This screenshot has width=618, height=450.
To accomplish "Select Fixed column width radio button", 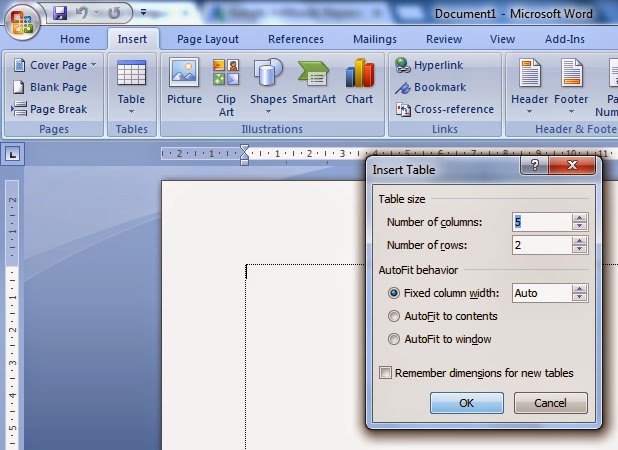I will (393, 293).
